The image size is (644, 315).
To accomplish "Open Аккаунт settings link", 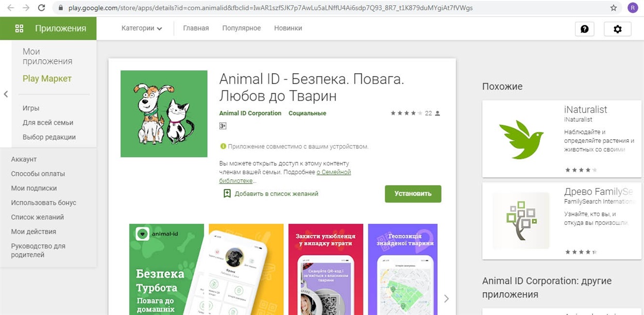I will coord(24,159).
